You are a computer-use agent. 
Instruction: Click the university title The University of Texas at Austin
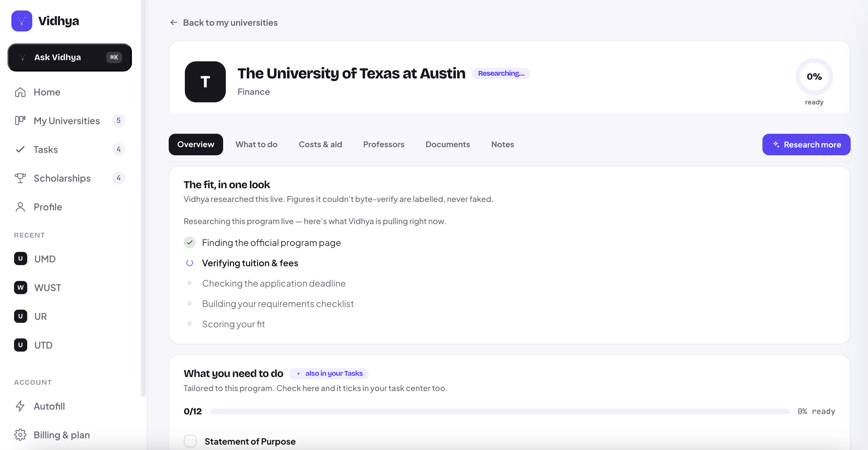coord(351,74)
